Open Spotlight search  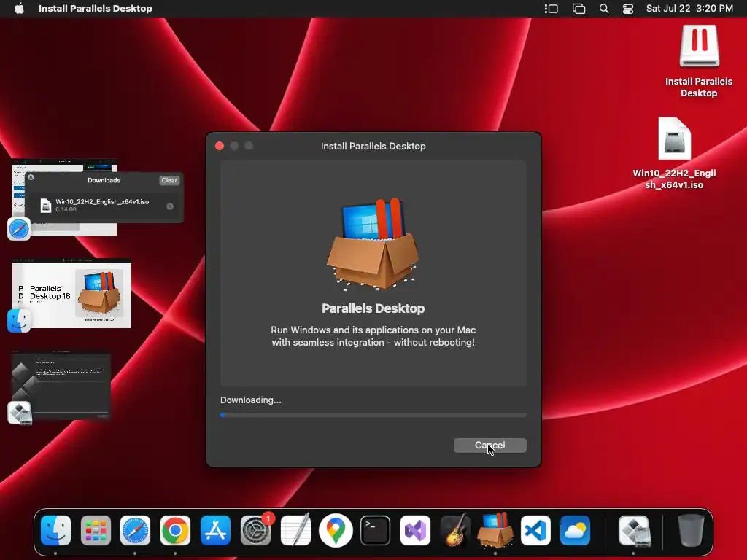click(x=603, y=9)
